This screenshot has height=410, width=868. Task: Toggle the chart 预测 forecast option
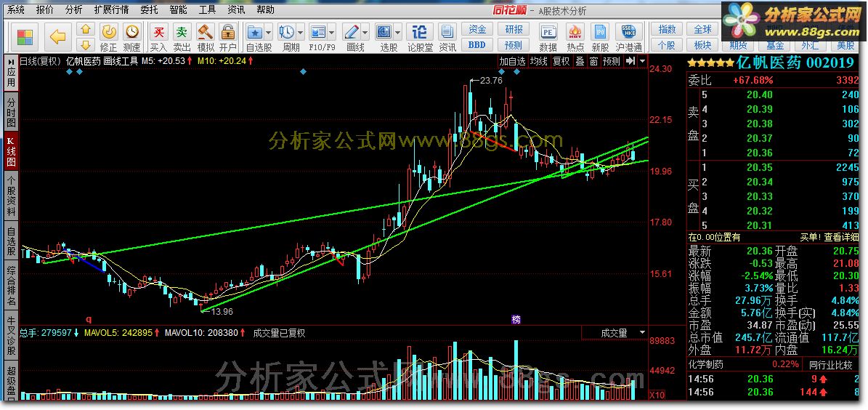(611, 61)
